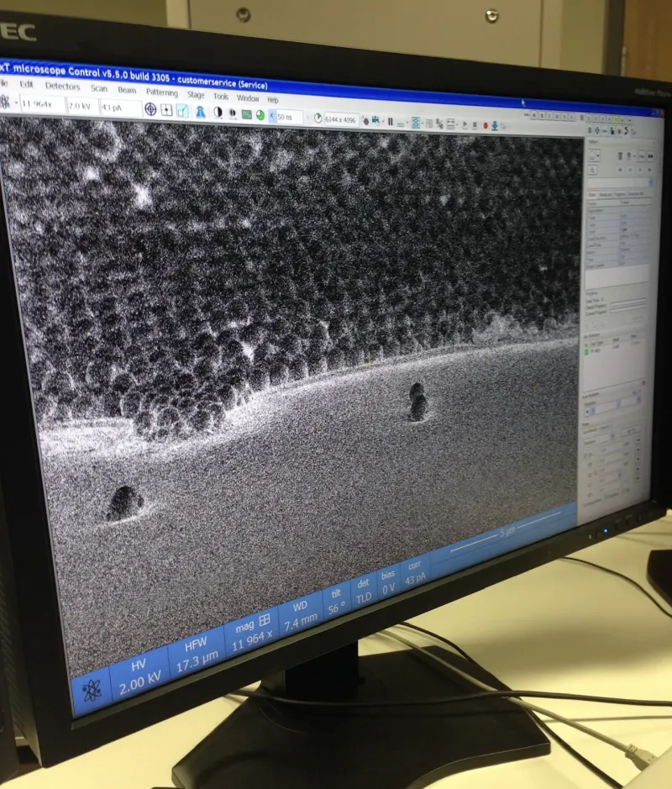Open the Tools menu
This screenshot has height=789, width=672.
point(220,96)
